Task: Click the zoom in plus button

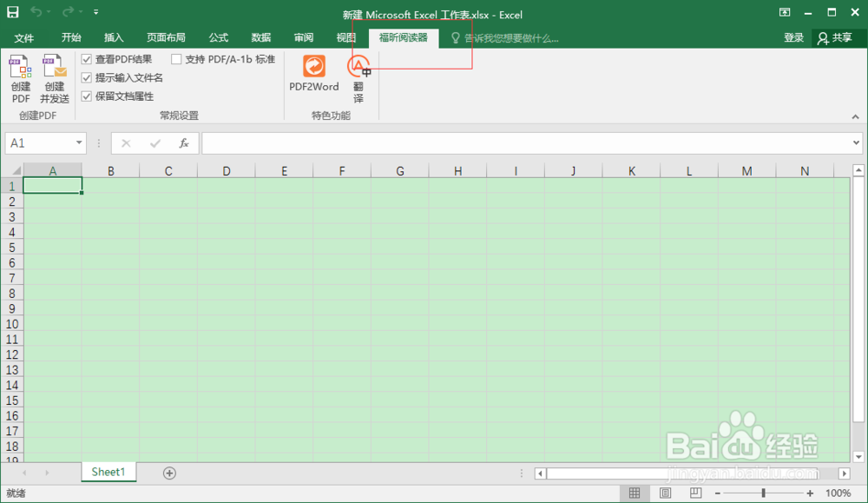Action: (810, 493)
